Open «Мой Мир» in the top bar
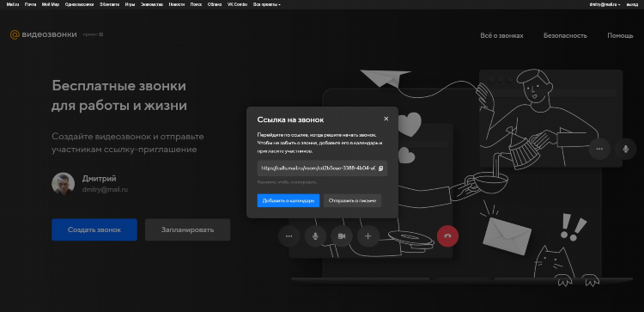 pyautogui.click(x=51, y=4)
